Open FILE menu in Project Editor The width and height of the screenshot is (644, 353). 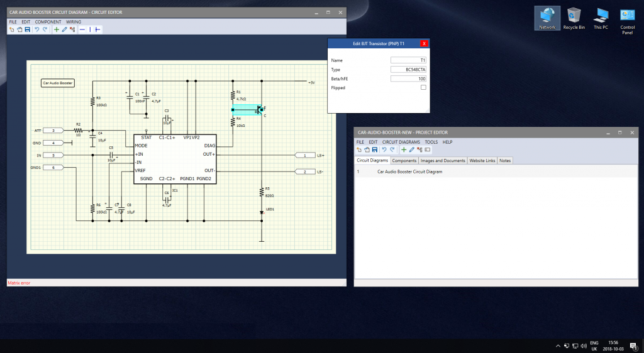coord(360,142)
